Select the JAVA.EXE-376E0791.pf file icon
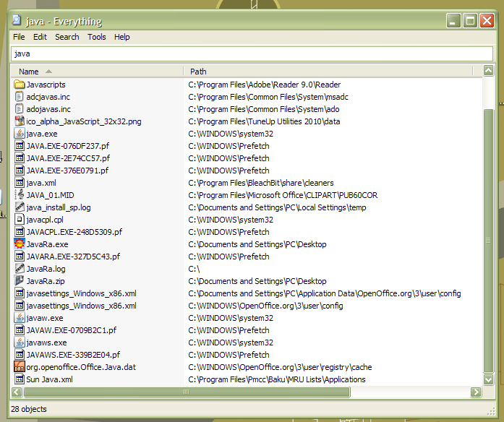The height and width of the screenshot is (422, 504). 20,171
